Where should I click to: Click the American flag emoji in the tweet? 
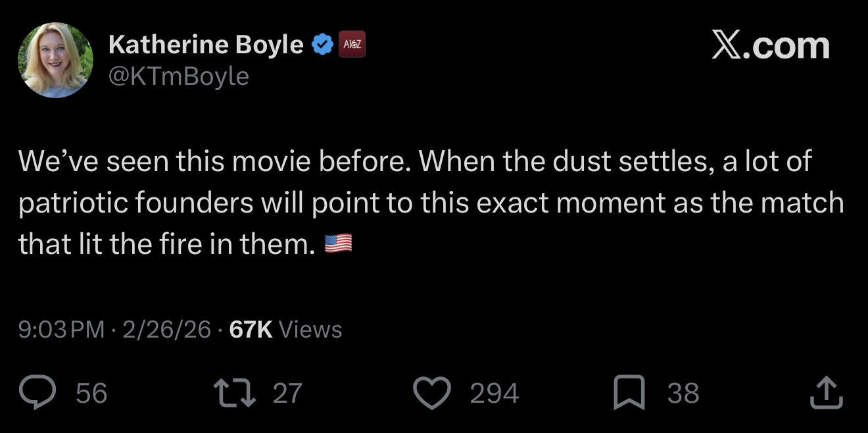point(339,244)
